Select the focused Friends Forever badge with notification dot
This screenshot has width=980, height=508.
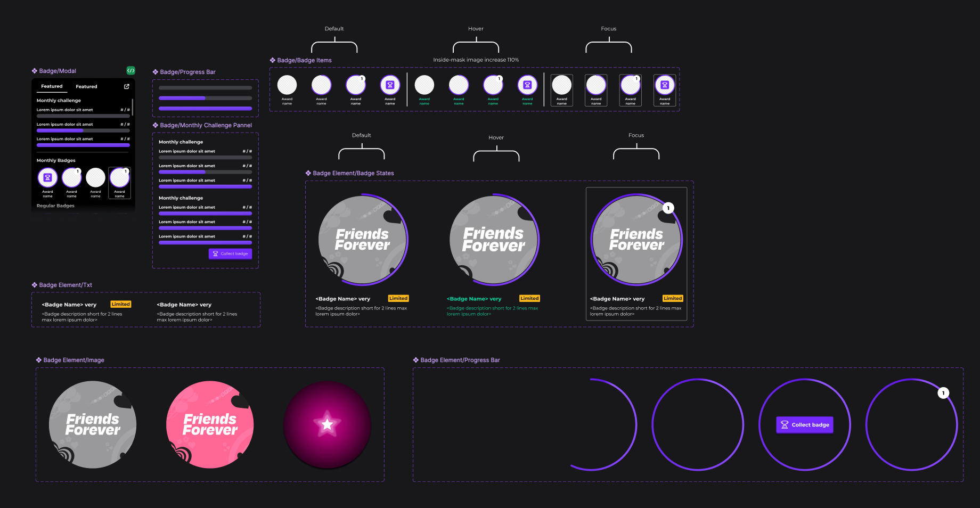pyautogui.click(x=636, y=240)
